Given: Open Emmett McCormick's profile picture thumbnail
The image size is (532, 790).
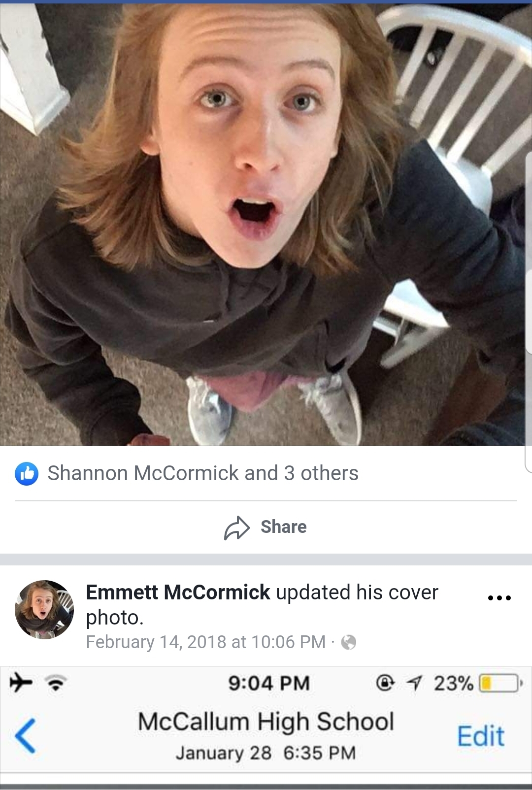Looking at the screenshot, I should [44, 610].
